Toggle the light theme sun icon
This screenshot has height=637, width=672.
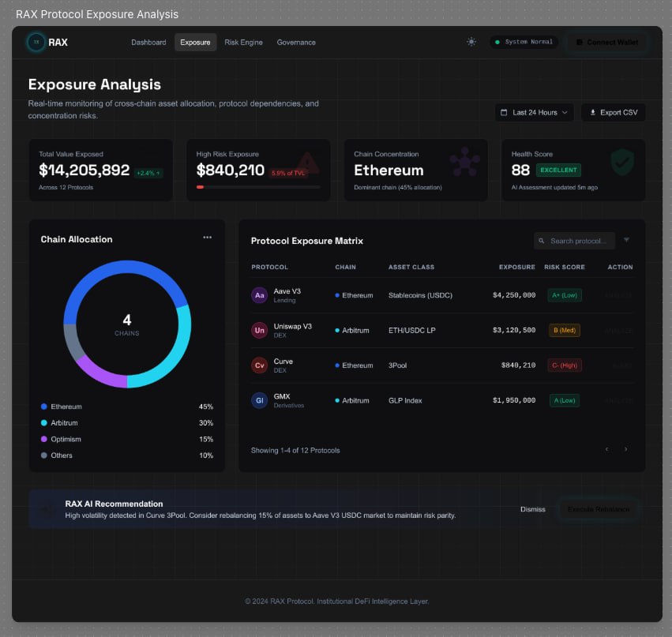[x=471, y=42]
